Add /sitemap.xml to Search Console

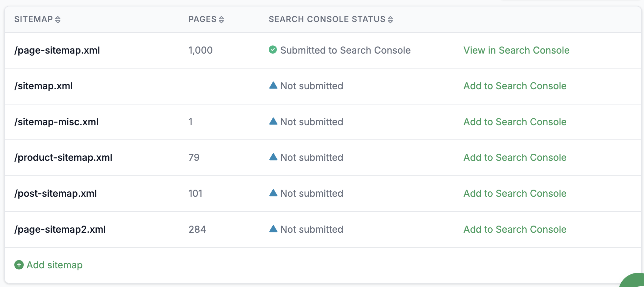pos(515,86)
